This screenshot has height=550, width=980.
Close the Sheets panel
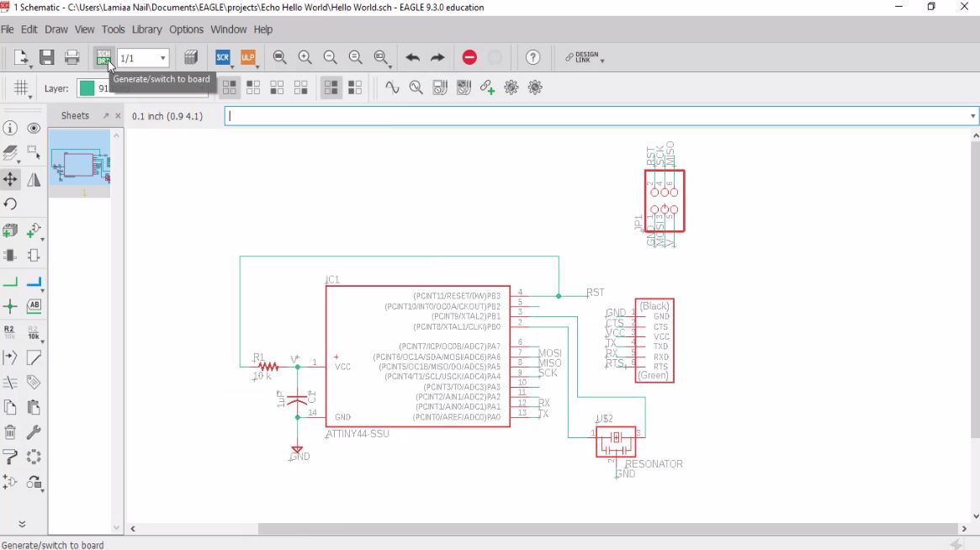[118, 115]
